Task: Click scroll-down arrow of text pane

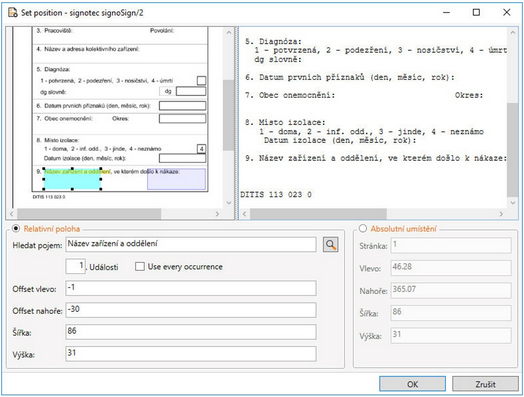Action: [x=513, y=203]
